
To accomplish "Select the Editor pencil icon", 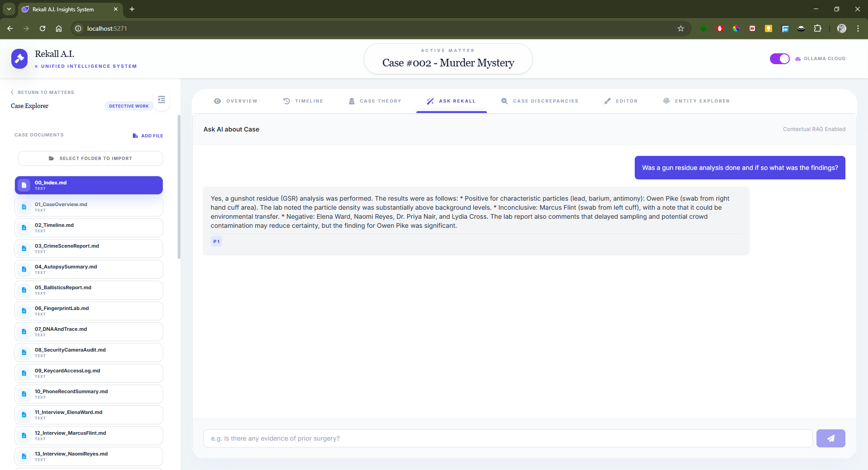I will pyautogui.click(x=608, y=101).
